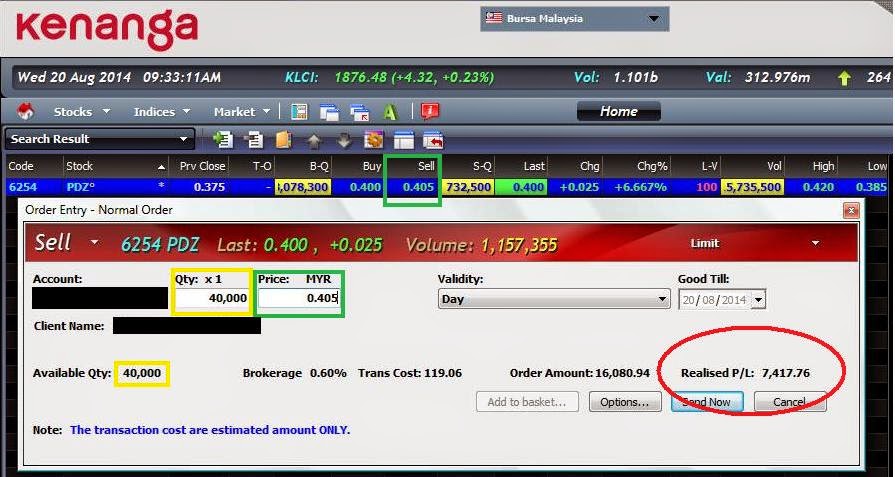
Task: Click the Vol cell ending 5,735,500
Action: 752,187
